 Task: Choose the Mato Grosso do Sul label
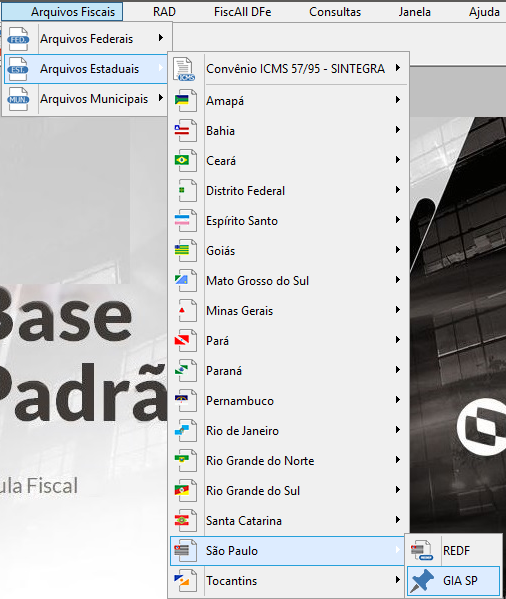tap(257, 281)
